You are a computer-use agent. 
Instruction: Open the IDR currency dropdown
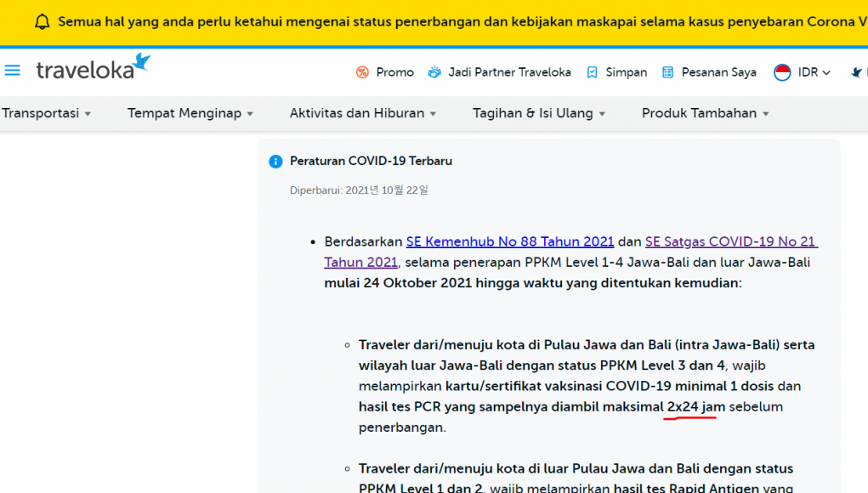[814, 72]
